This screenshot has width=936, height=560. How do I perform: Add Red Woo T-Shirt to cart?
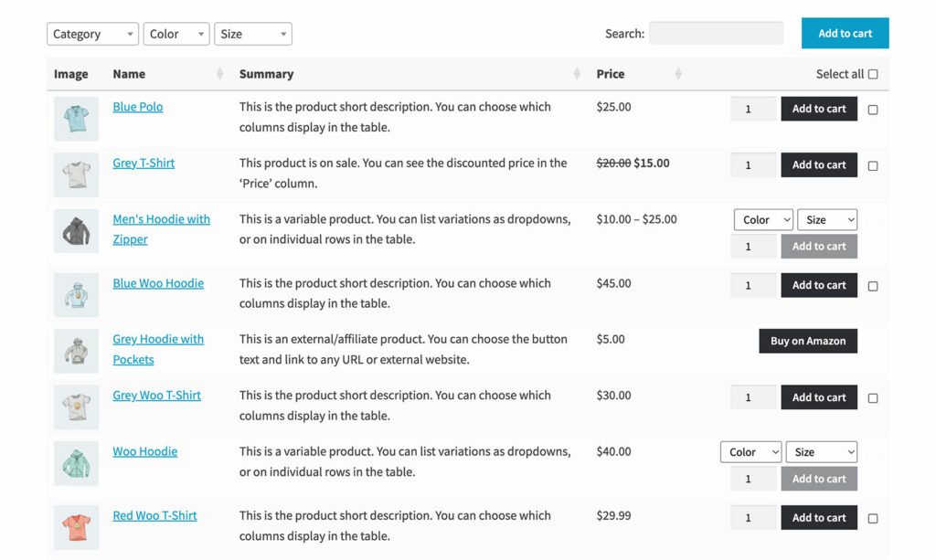tap(819, 518)
